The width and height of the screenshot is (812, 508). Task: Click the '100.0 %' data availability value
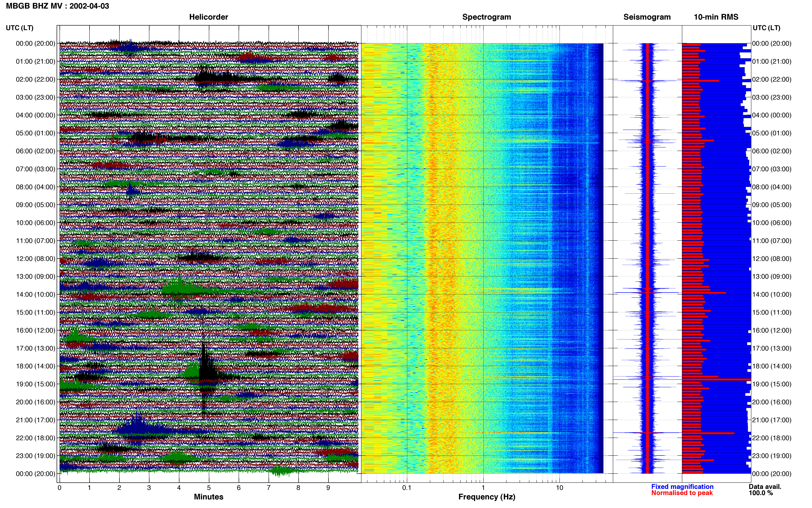point(761,493)
